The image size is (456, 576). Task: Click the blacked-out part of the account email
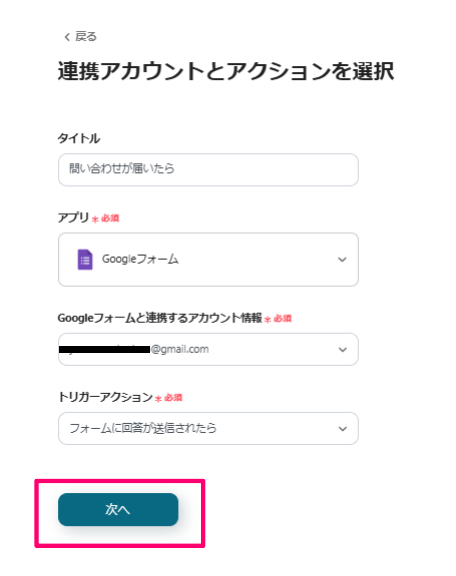104,349
